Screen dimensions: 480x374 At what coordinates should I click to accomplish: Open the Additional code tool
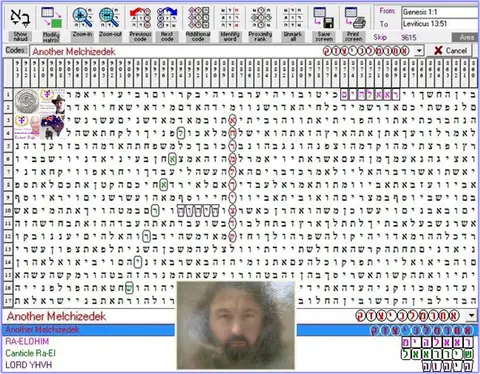click(198, 24)
